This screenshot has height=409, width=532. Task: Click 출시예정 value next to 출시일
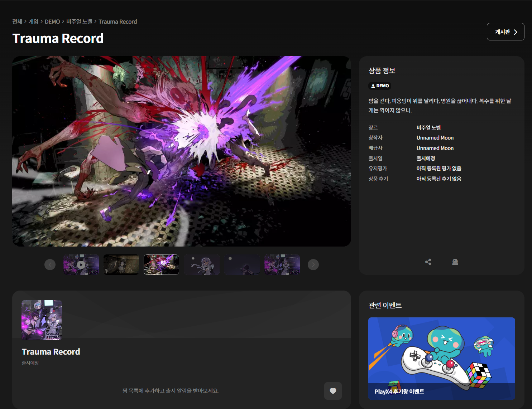click(426, 158)
